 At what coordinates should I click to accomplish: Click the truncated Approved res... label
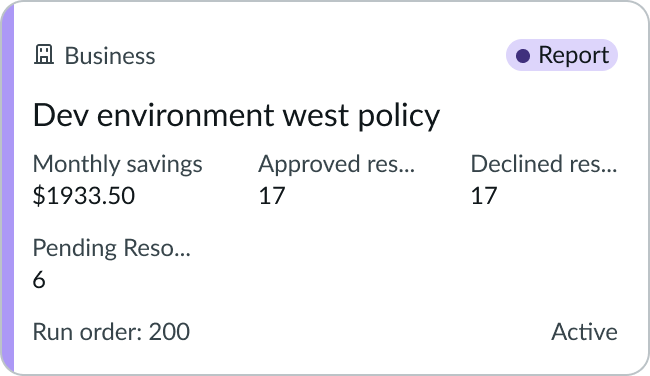coord(336,165)
